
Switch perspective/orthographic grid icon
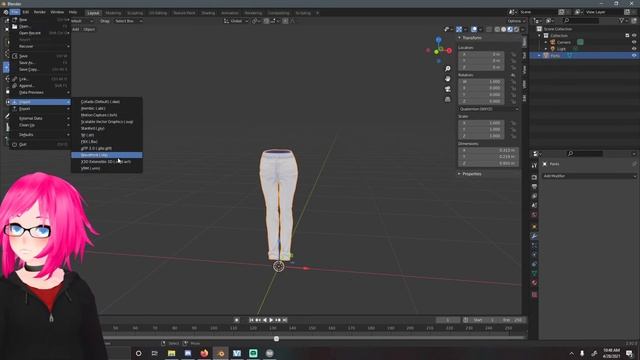click(x=448, y=99)
